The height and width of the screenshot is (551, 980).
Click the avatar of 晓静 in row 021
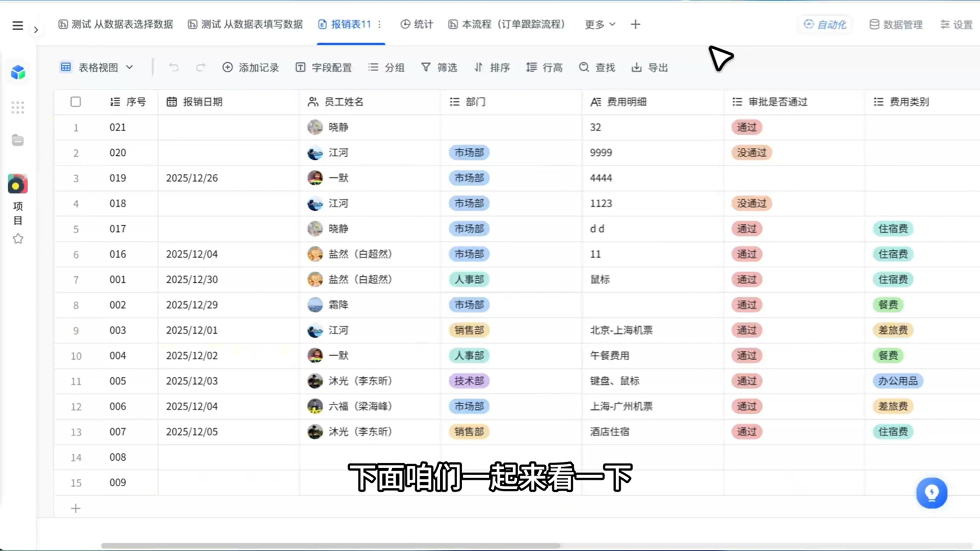click(315, 127)
